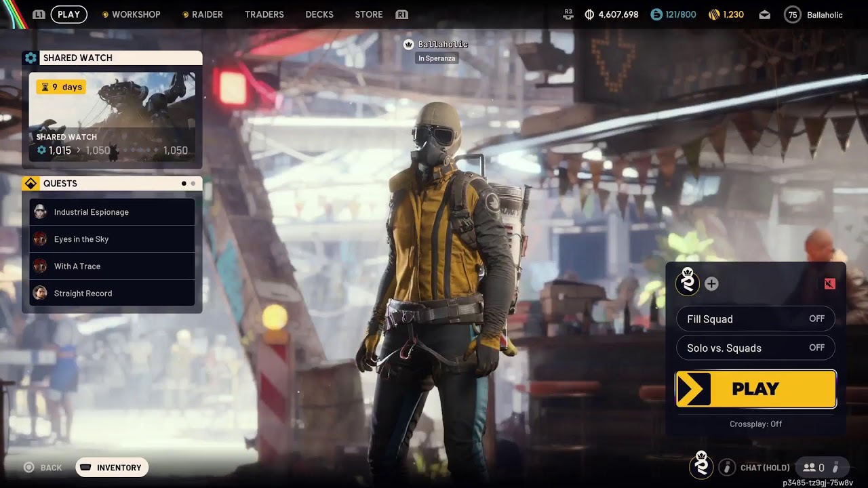Click the Chat (Hold) label
868x488 pixels.
point(765,468)
